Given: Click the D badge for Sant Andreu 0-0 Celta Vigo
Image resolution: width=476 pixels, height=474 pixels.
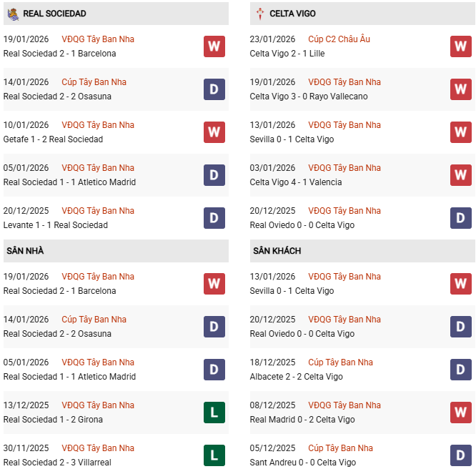Looking at the screenshot, I should tap(461, 455).
